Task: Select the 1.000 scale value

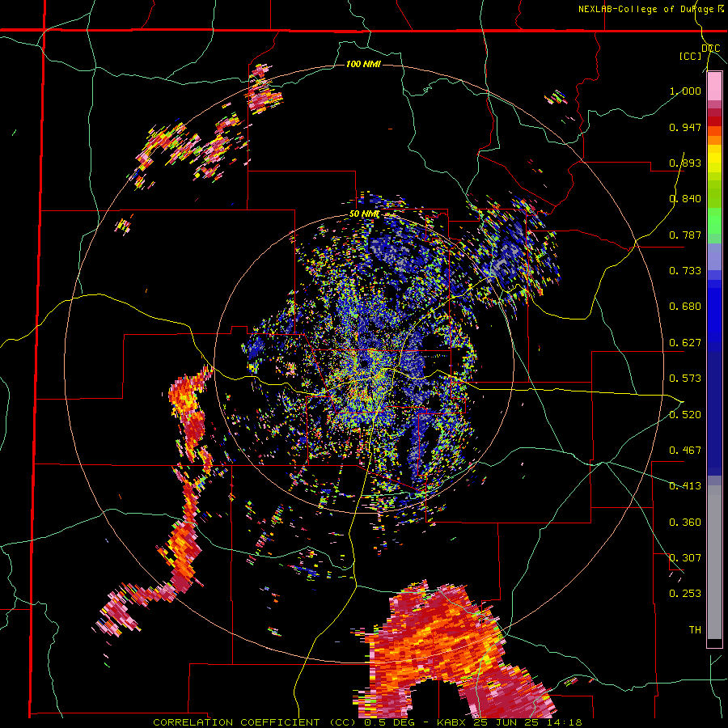Action: click(685, 91)
